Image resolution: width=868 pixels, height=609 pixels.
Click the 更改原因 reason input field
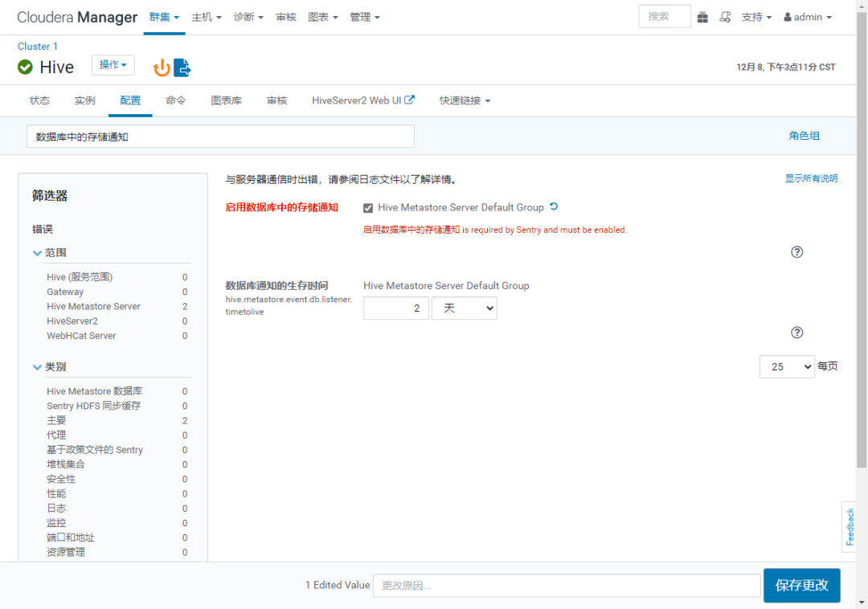tap(567, 585)
